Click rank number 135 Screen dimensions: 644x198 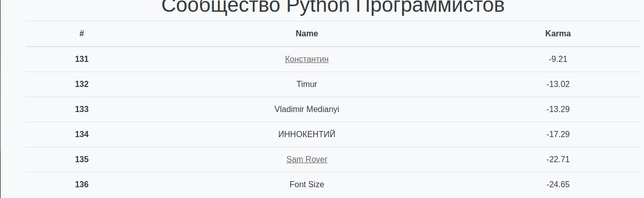point(82,159)
